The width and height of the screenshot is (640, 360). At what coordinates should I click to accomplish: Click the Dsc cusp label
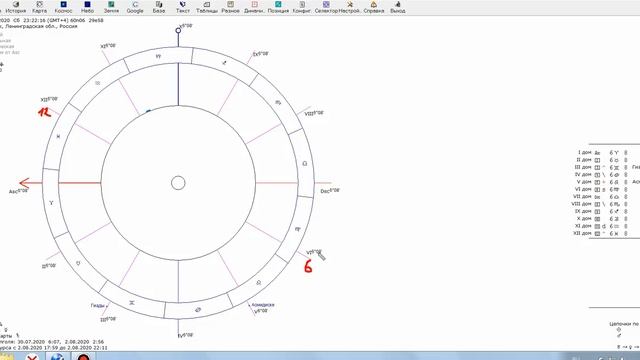coord(330,191)
